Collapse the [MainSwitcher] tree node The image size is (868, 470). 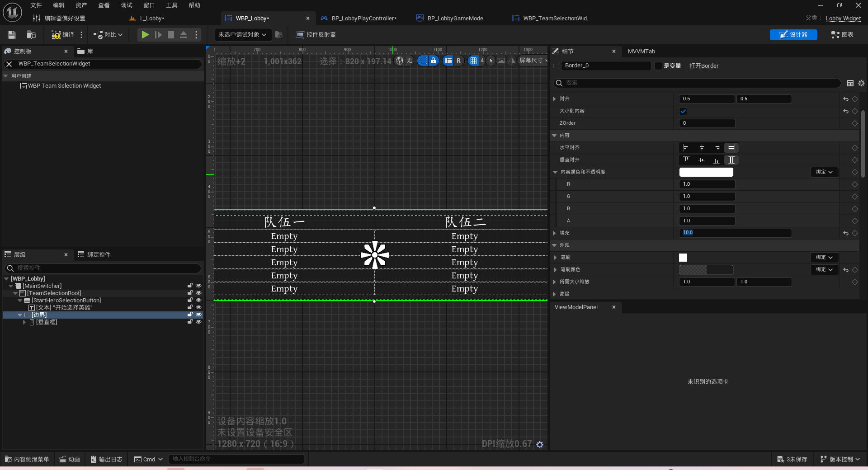11,286
